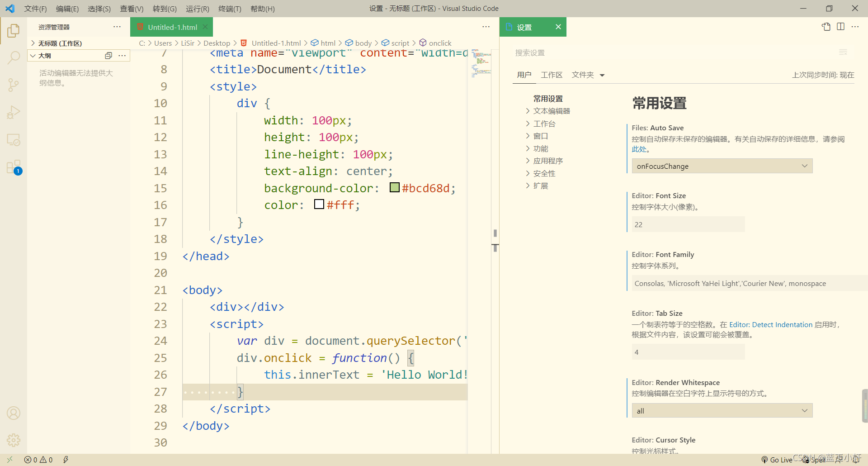
Task: Expand 窗口 settings category
Action: [541, 136]
